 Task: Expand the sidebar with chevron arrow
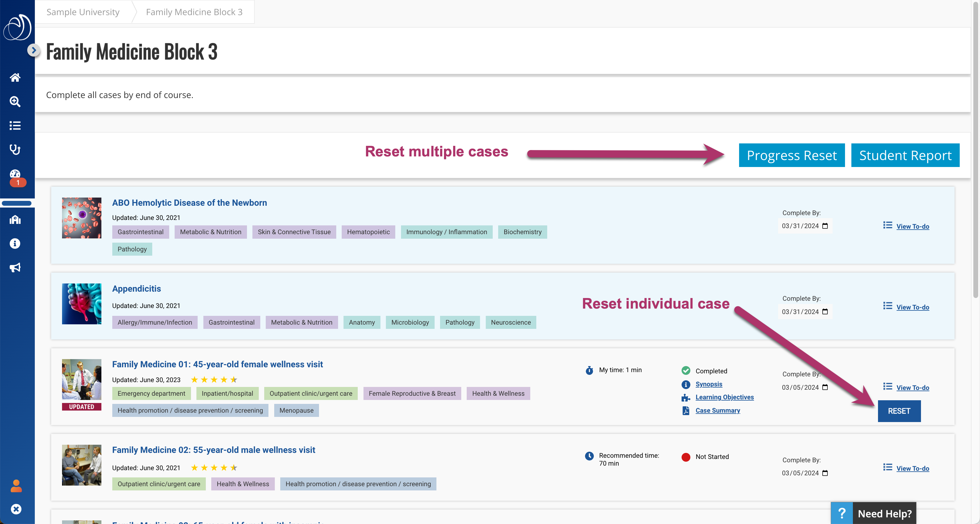click(x=34, y=50)
